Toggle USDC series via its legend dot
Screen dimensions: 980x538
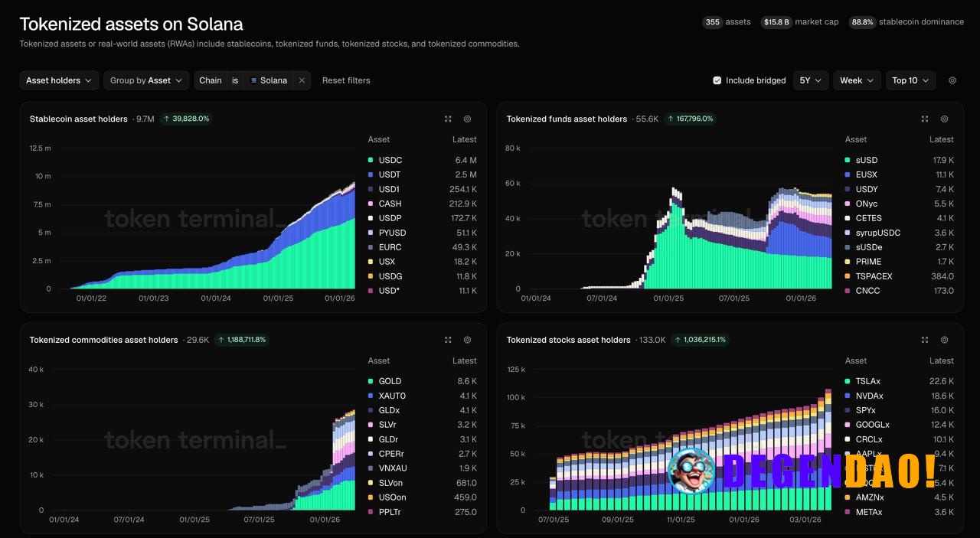pyautogui.click(x=372, y=160)
